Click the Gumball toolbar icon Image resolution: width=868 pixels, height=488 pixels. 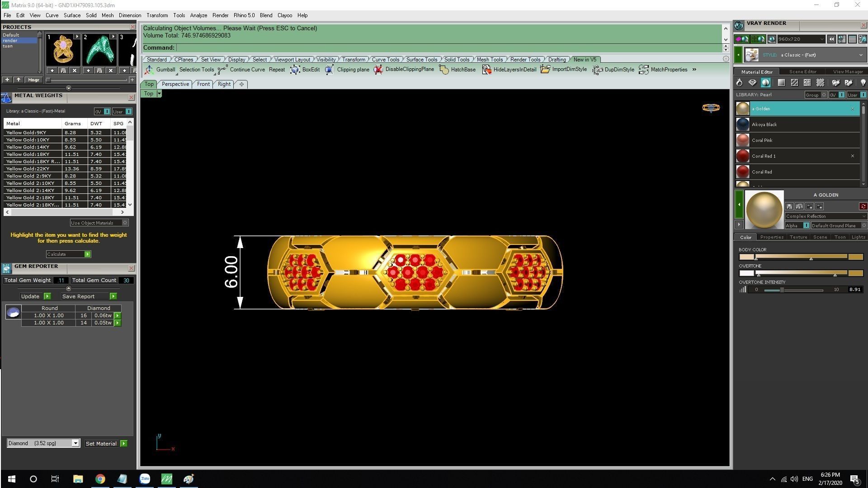click(149, 70)
